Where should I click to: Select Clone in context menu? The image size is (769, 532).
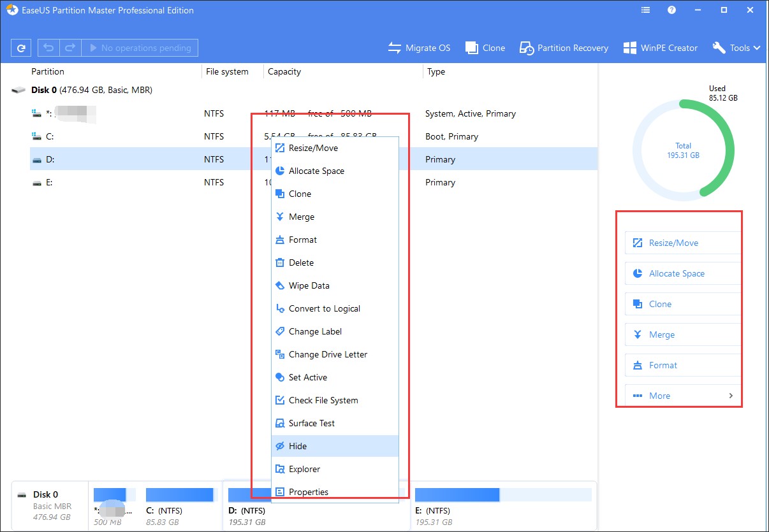point(335,194)
